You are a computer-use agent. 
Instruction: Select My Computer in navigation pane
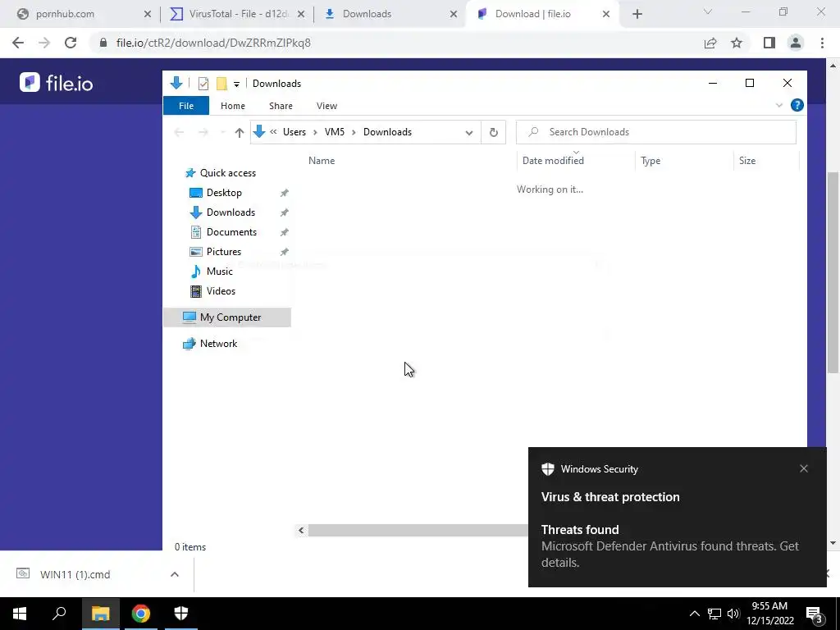(227, 317)
